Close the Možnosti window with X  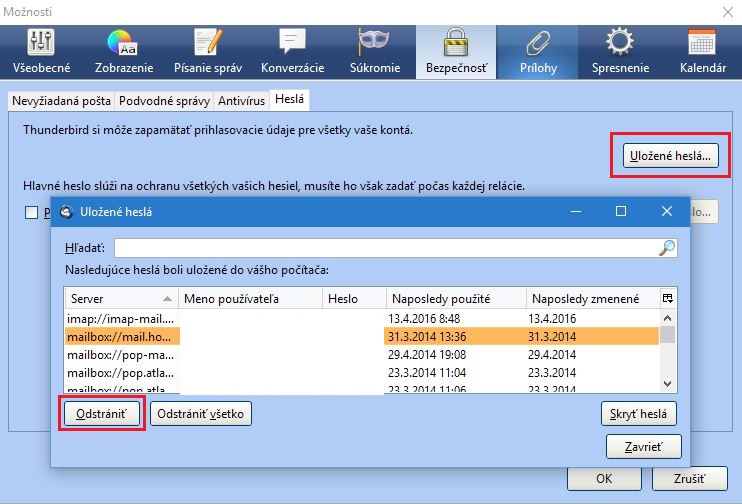[728, 12]
